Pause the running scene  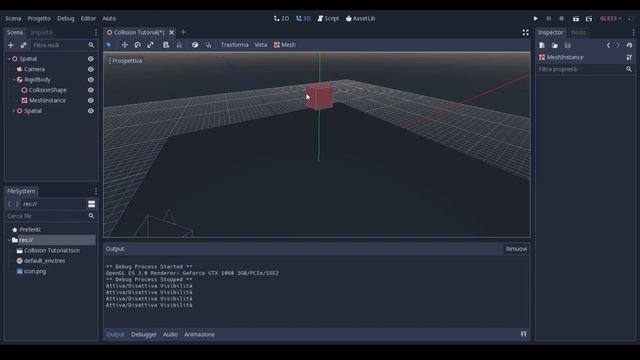(549, 18)
